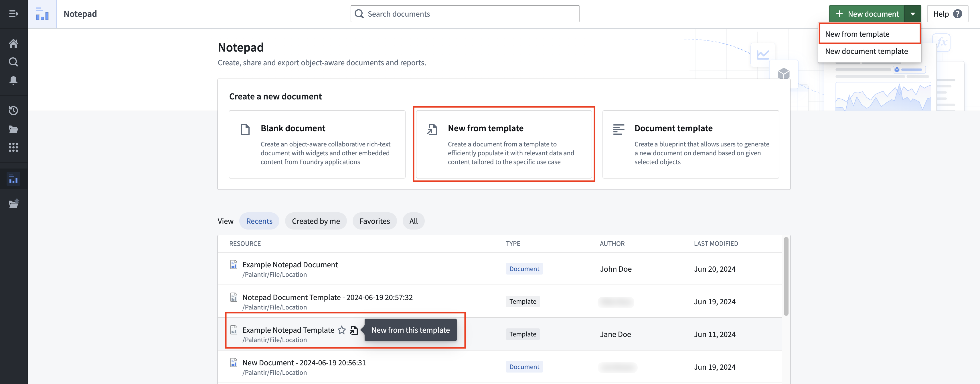The width and height of the screenshot is (980, 384).
Task: Open the New document dropdown arrow
Action: coord(913,14)
